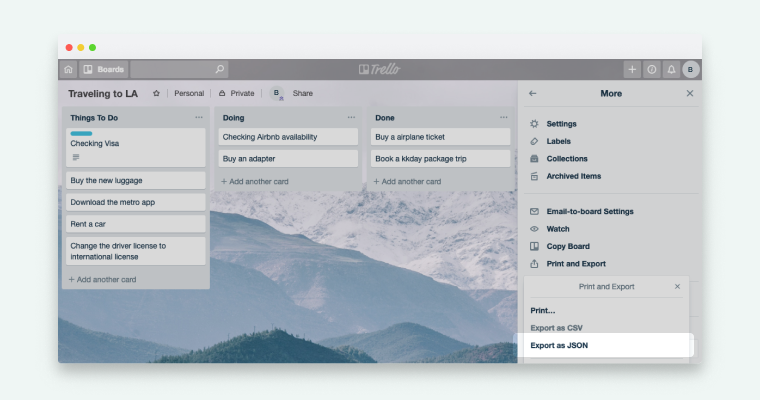The height and width of the screenshot is (400, 760).
Task: Star the Traveling to LA board
Action: (156, 93)
